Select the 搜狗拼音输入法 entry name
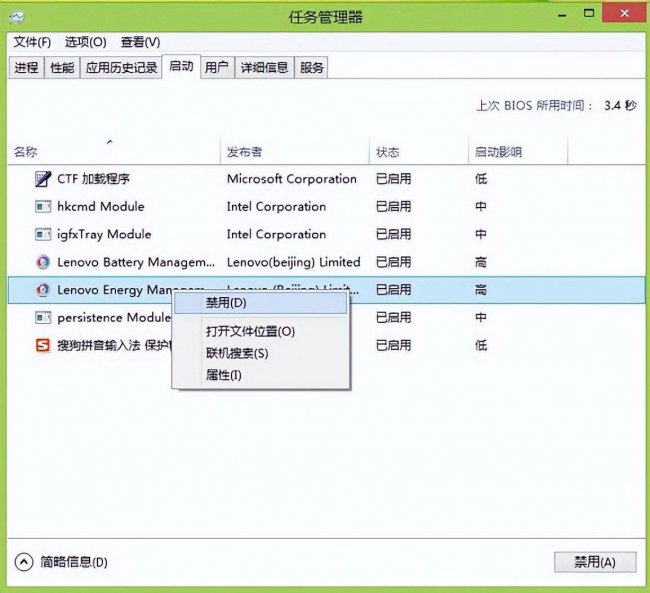Viewport: 650px width, 593px height. tap(114, 345)
